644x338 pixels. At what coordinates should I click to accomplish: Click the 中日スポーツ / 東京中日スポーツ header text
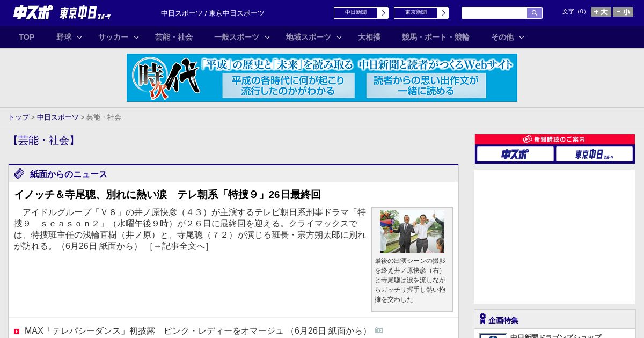tap(213, 13)
